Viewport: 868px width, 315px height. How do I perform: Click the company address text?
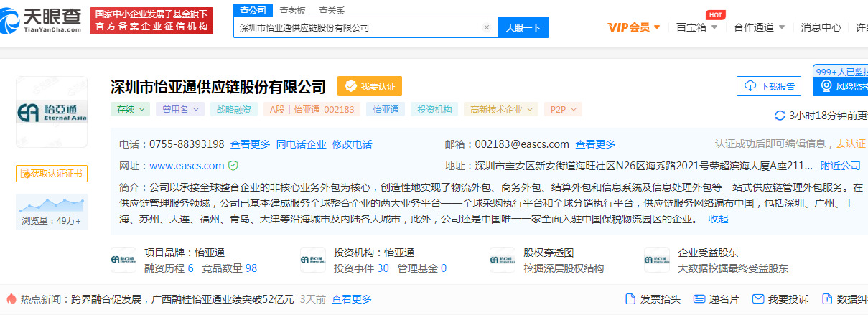644,166
